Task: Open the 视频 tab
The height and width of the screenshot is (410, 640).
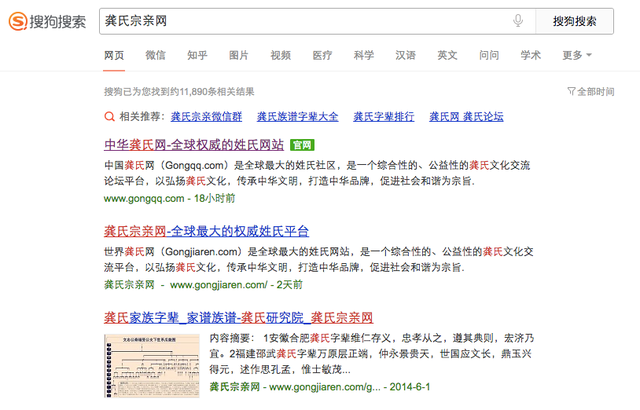Action: click(280, 55)
